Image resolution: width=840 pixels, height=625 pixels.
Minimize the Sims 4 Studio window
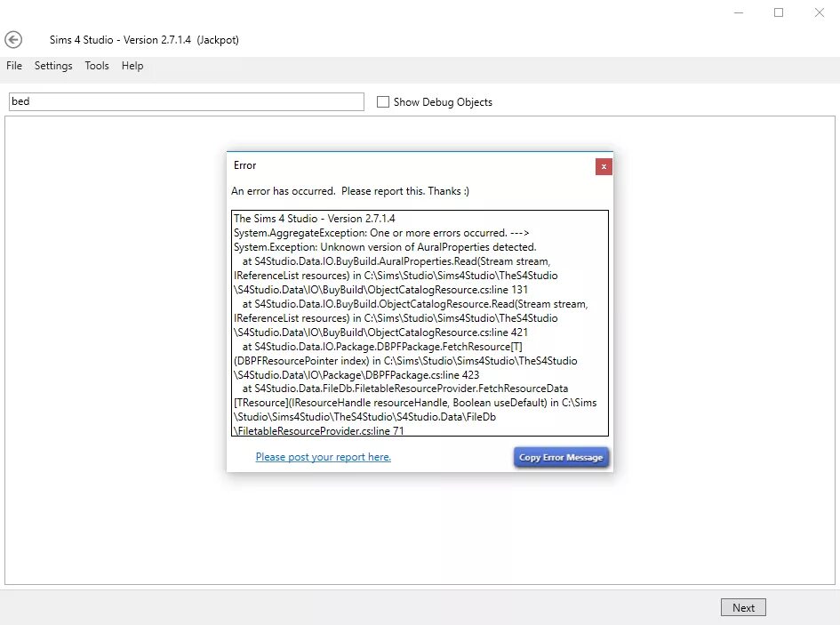738,12
